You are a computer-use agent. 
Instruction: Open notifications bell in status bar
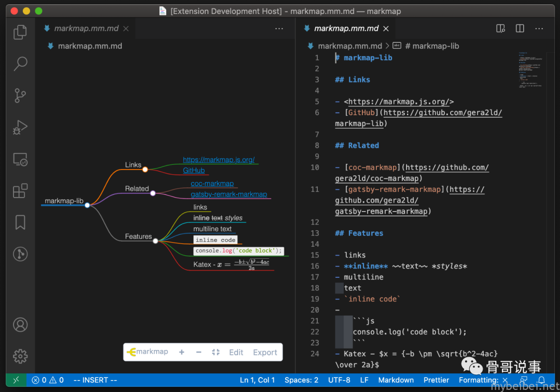(x=542, y=380)
